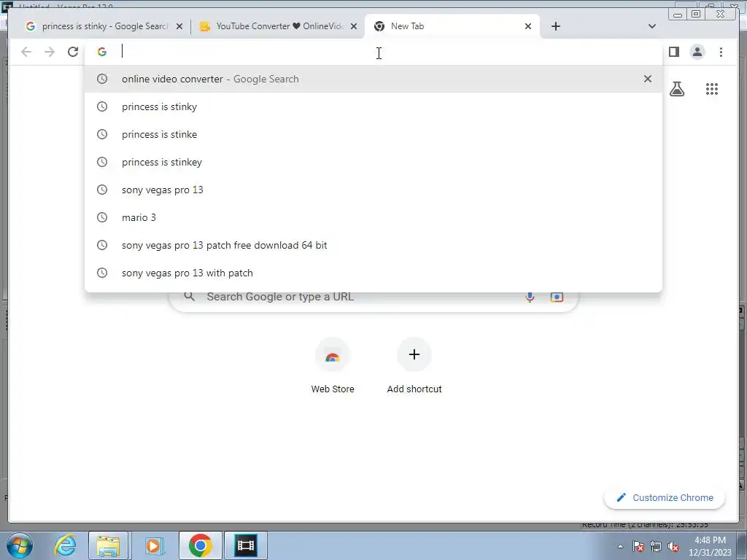
Task: Click the Customize Chrome button
Action: pos(665,497)
